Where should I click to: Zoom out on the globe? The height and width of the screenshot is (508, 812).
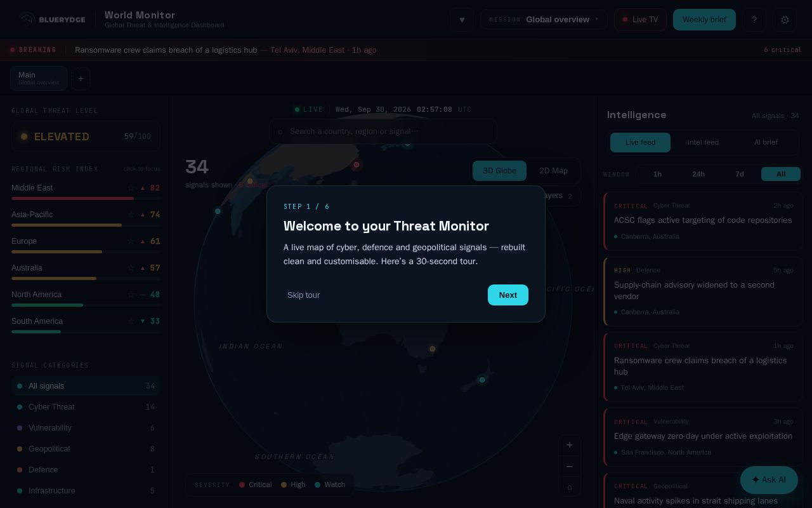point(569,466)
